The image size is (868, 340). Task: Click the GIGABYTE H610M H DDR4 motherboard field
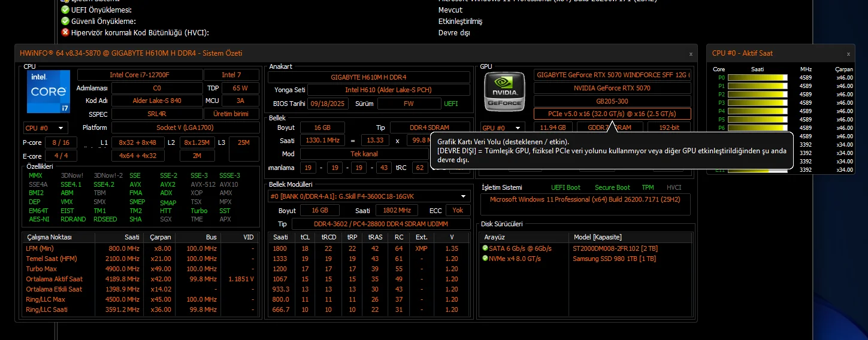pyautogui.click(x=369, y=77)
